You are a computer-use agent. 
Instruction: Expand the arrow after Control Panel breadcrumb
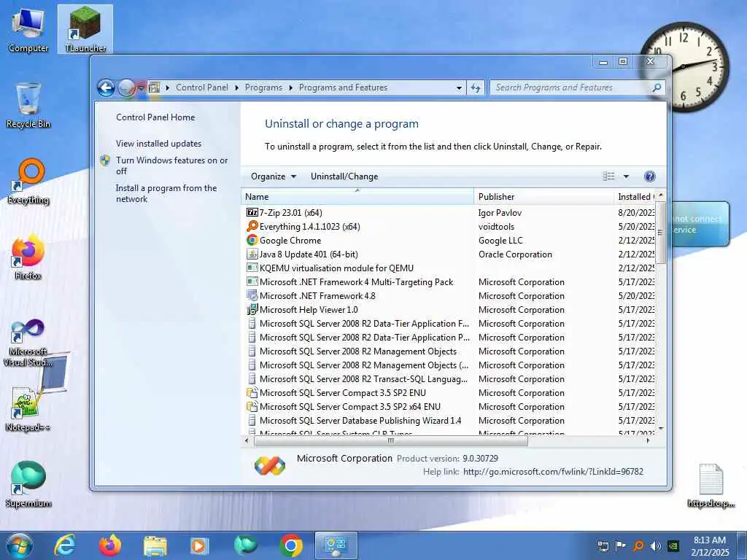click(237, 87)
